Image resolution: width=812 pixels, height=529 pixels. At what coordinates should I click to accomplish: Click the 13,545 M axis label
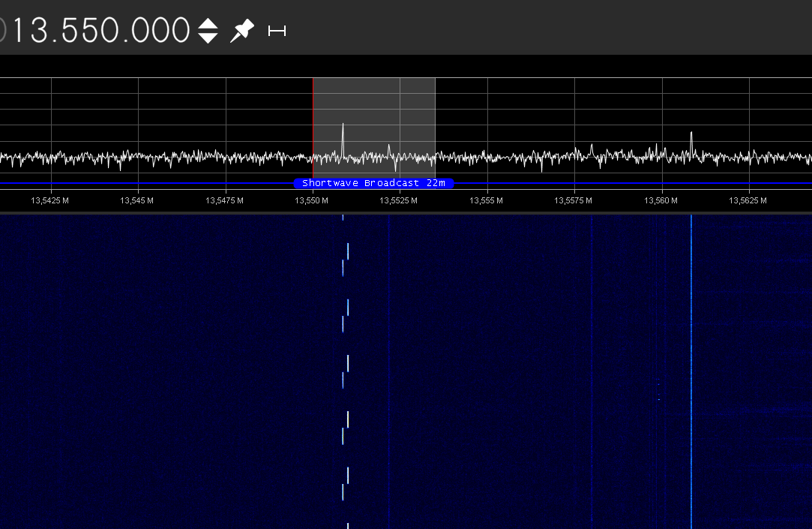coord(136,200)
